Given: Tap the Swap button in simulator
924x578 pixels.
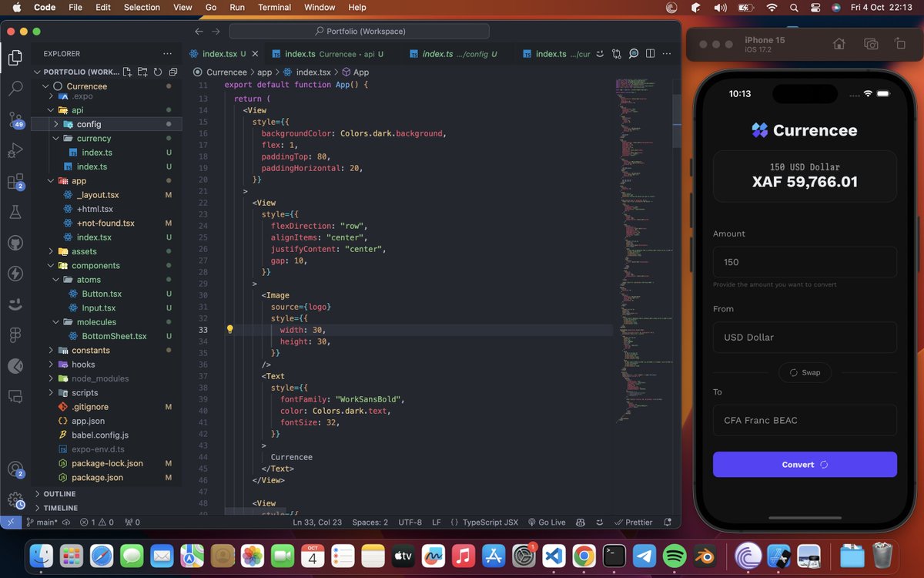Looking at the screenshot, I should tap(805, 372).
